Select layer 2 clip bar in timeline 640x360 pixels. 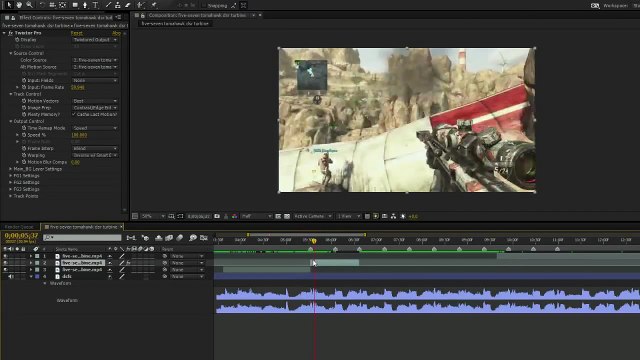[335, 263]
